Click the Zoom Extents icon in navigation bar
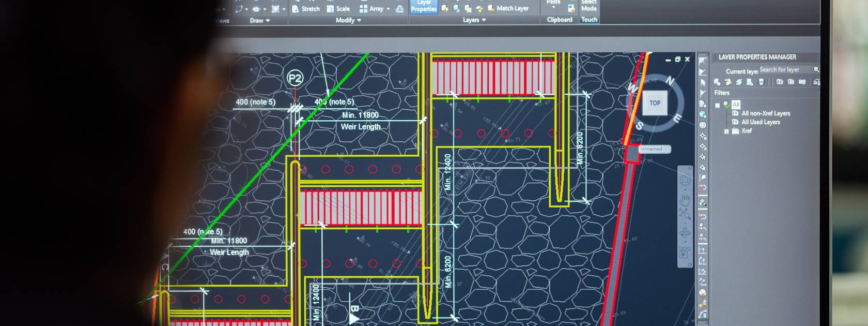 [x=685, y=214]
